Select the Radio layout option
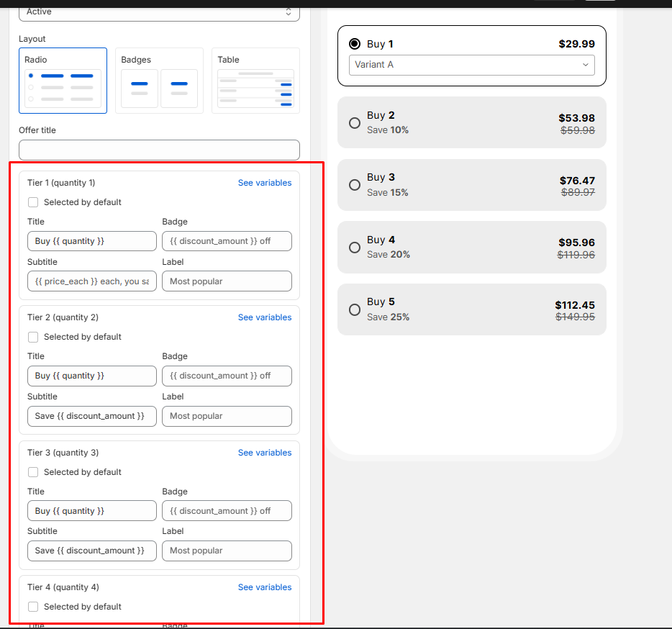The width and height of the screenshot is (672, 629). click(x=63, y=81)
